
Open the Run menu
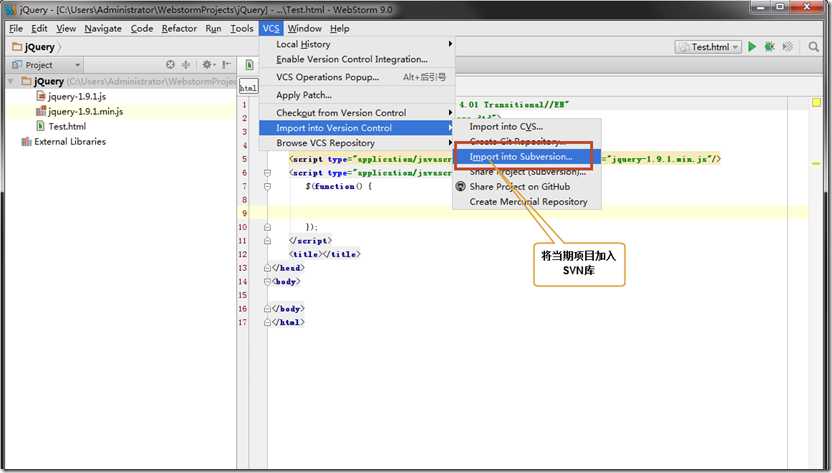(213, 29)
